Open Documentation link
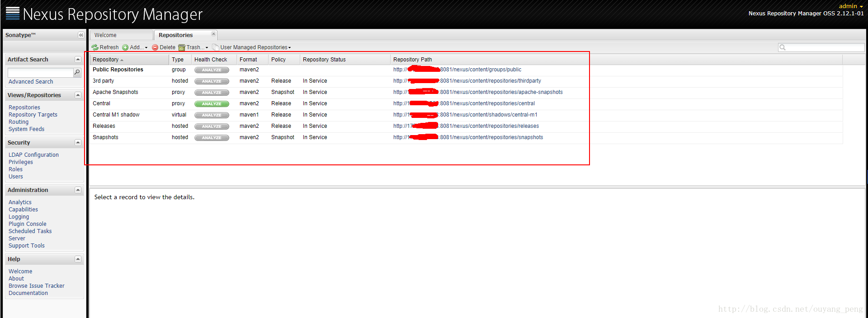Image resolution: width=868 pixels, height=318 pixels. pos(28,293)
